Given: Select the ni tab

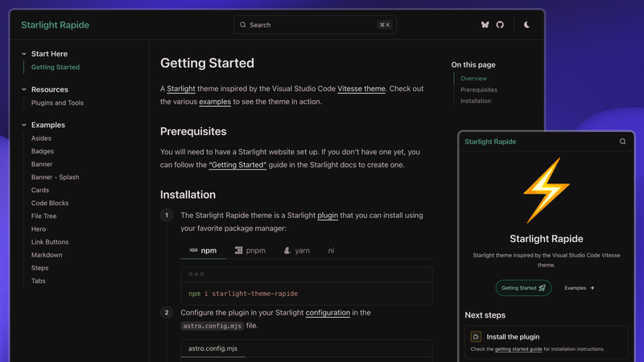Looking at the screenshot, I should [331, 250].
